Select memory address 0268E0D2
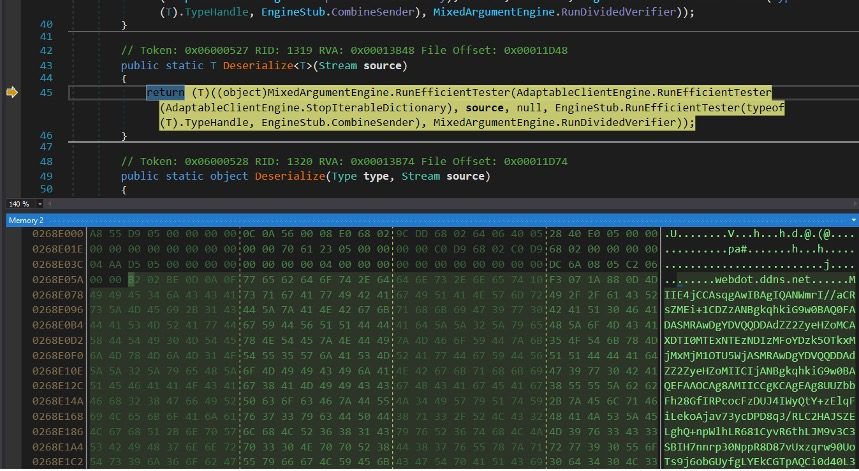 (x=58, y=341)
